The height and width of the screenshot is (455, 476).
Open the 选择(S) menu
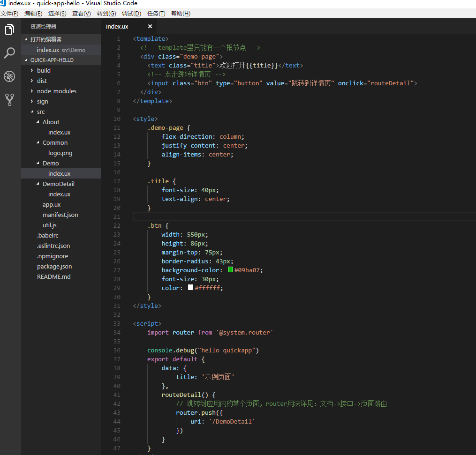tap(57, 13)
